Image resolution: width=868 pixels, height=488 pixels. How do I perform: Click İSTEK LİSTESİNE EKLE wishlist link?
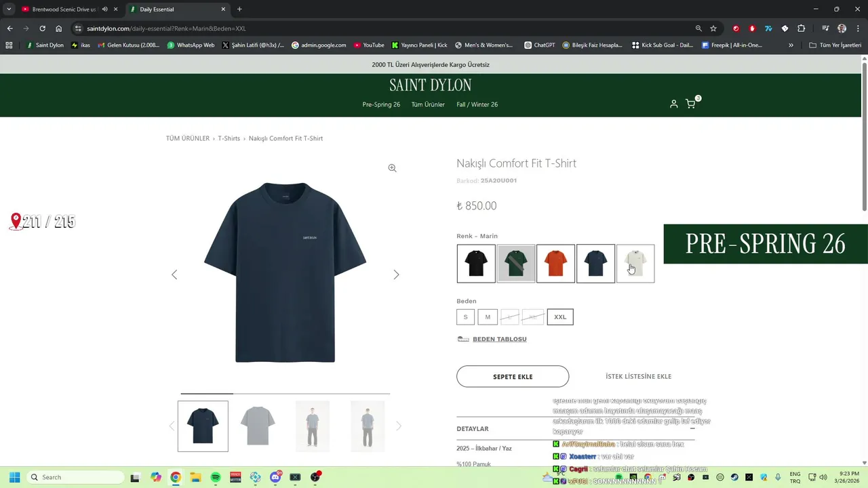[638, 376]
